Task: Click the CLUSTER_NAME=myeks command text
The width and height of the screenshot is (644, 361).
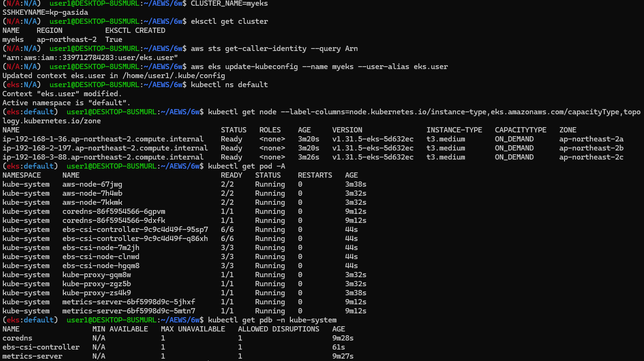Action: [229, 3]
